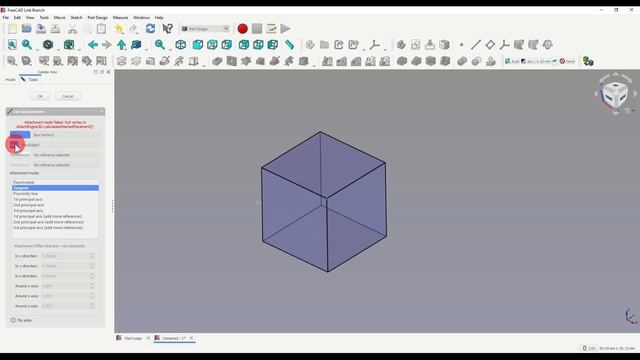This screenshot has height=360, width=640.
Task: Fit all content in view
Action: [12, 44]
